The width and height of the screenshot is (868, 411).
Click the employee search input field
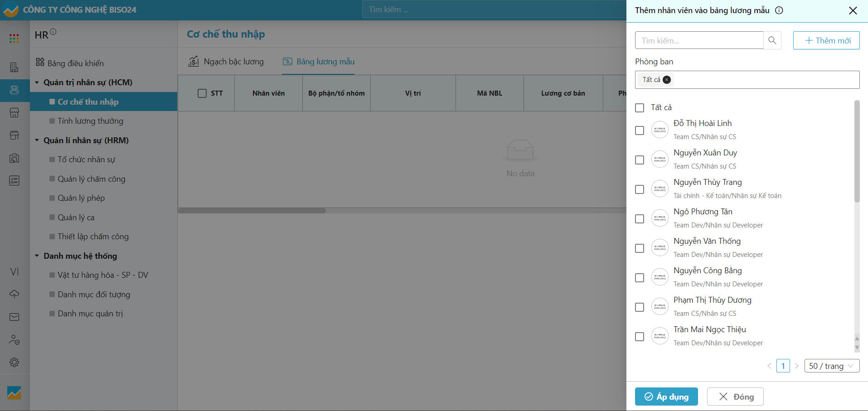click(x=698, y=40)
